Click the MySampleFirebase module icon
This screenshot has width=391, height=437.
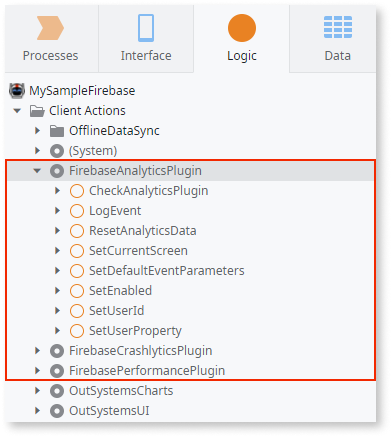[17, 91]
